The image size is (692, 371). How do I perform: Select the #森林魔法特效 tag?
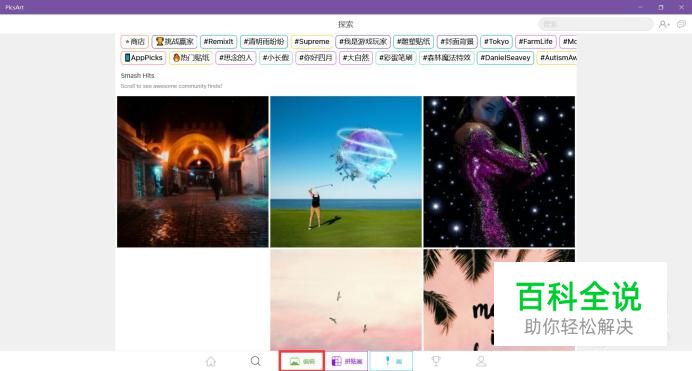pyautogui.click(x=447, y=58)
